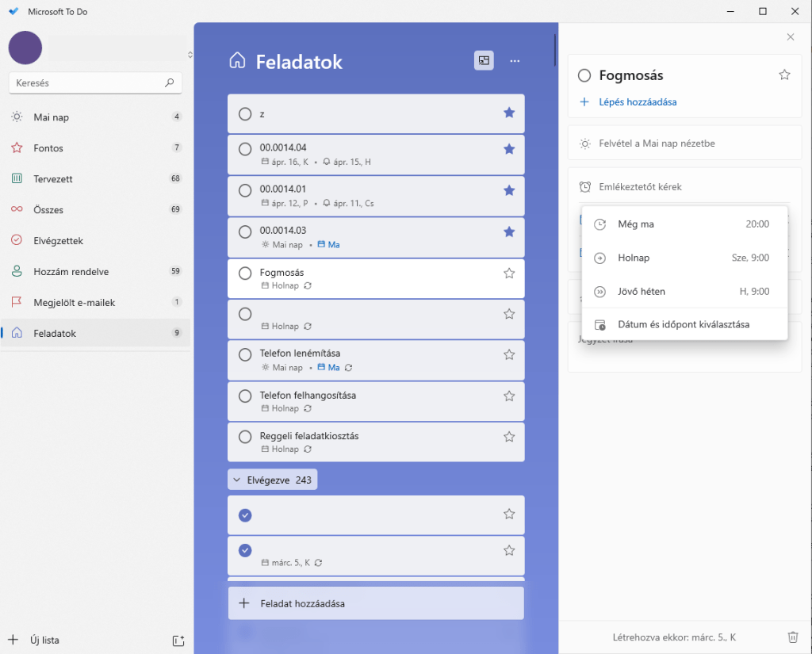
Task: Click the Keresés search input field
Action: pos(87,82)
